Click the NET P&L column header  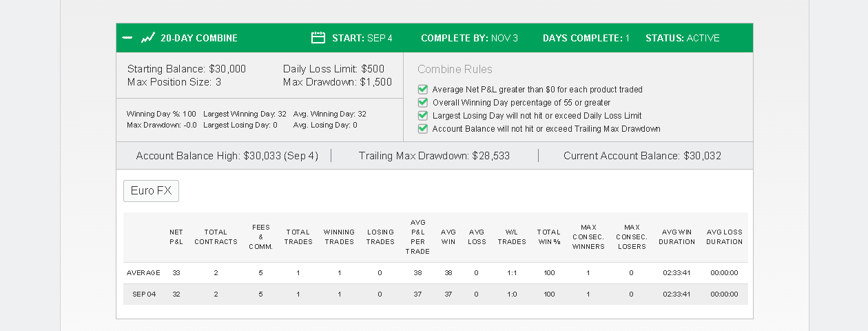click(x=176, y=237)
